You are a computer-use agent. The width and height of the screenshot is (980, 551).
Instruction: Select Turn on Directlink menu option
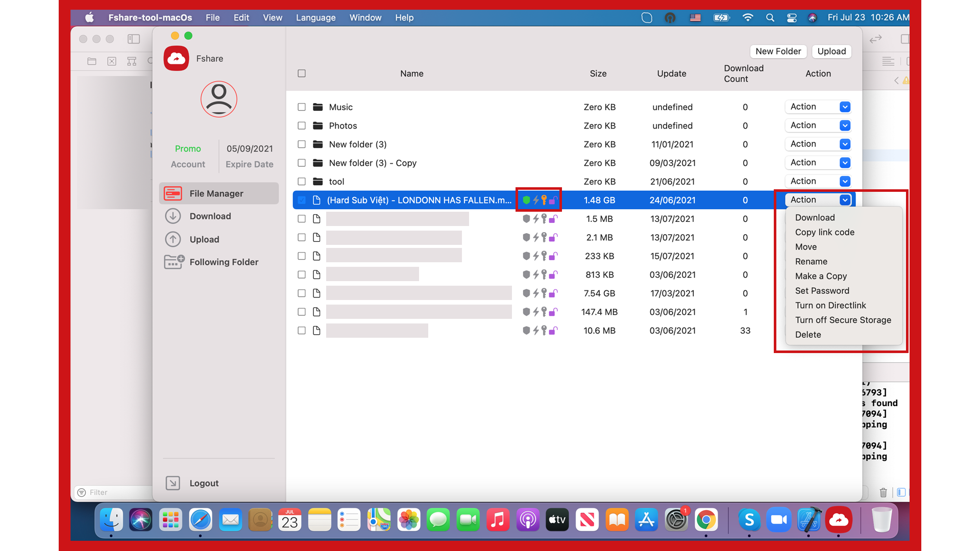point(830,306)
